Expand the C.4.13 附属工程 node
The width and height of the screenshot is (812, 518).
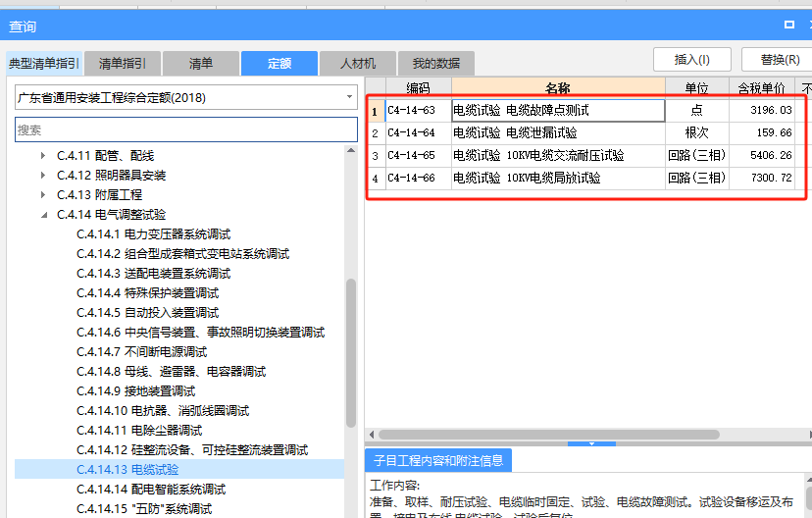[x=43, y=195]
